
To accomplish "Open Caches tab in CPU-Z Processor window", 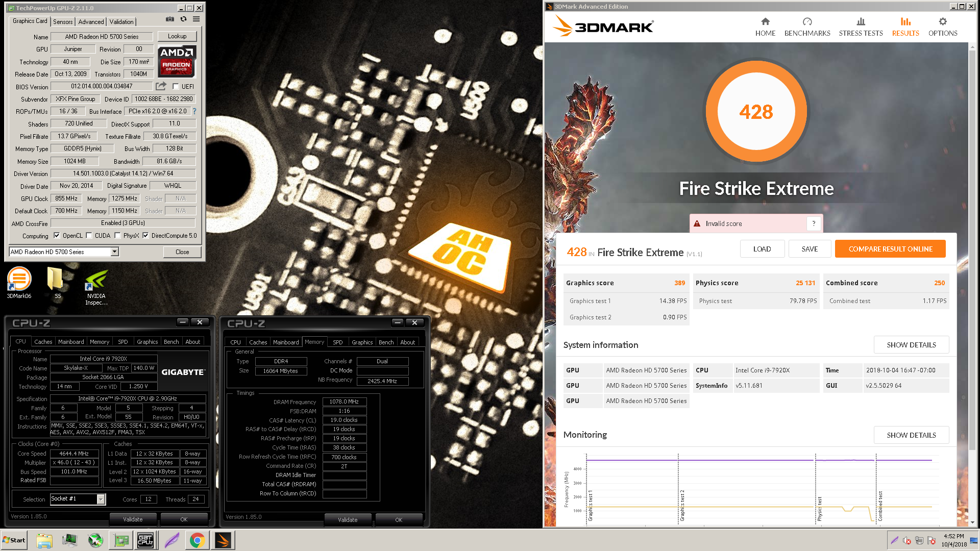I will [43, 342].
